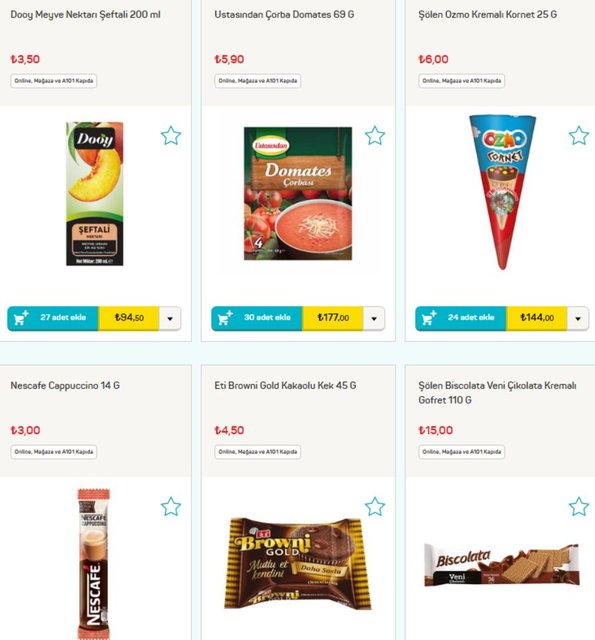The image size is (595, 640).
Task: Open quantity dropdown next to ₺144,00
Action: point(578,318)
